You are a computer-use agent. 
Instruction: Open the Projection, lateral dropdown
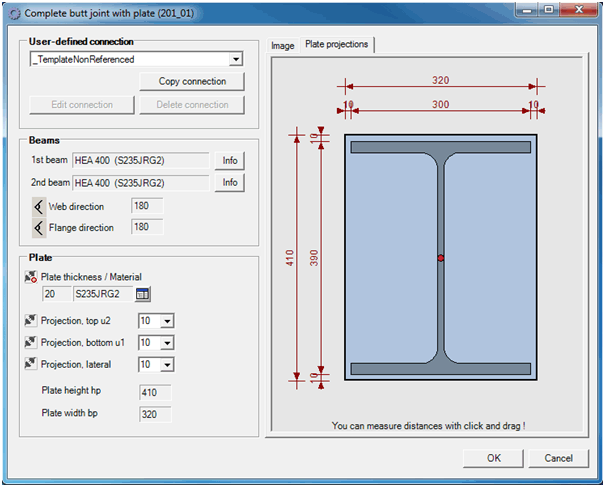[x=166, y=365]
